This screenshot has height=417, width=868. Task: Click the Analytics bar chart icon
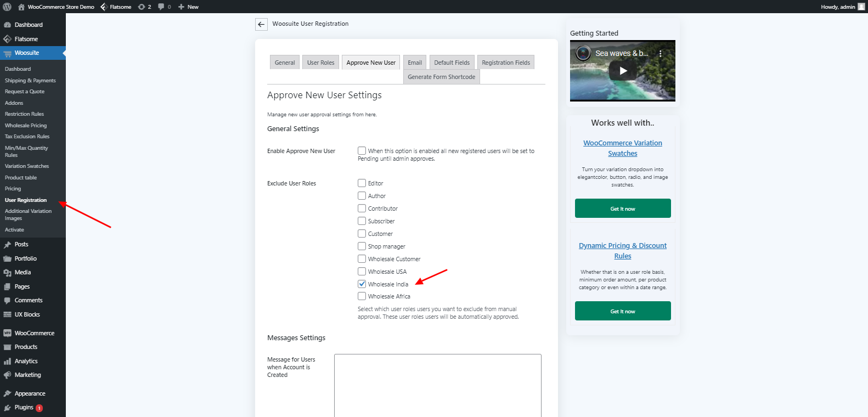click(7, 361)
